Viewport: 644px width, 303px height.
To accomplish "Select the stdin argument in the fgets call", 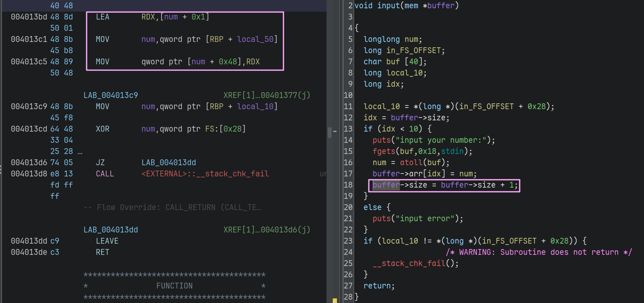I will pyautogui.click(x=455, y=151).
